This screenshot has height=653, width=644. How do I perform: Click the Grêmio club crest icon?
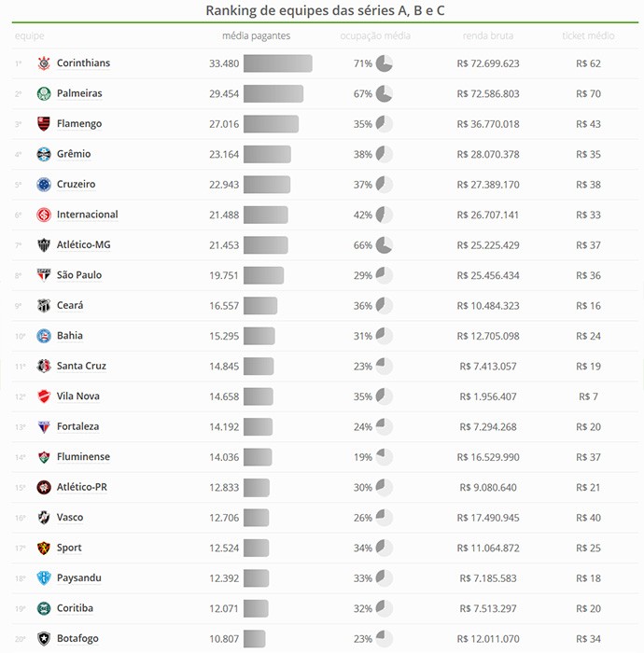[x=43, y=155]
